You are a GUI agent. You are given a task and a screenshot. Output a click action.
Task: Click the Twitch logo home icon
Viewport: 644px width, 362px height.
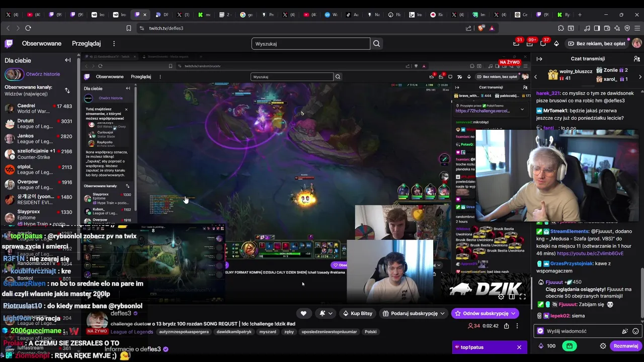pos(9,44)
